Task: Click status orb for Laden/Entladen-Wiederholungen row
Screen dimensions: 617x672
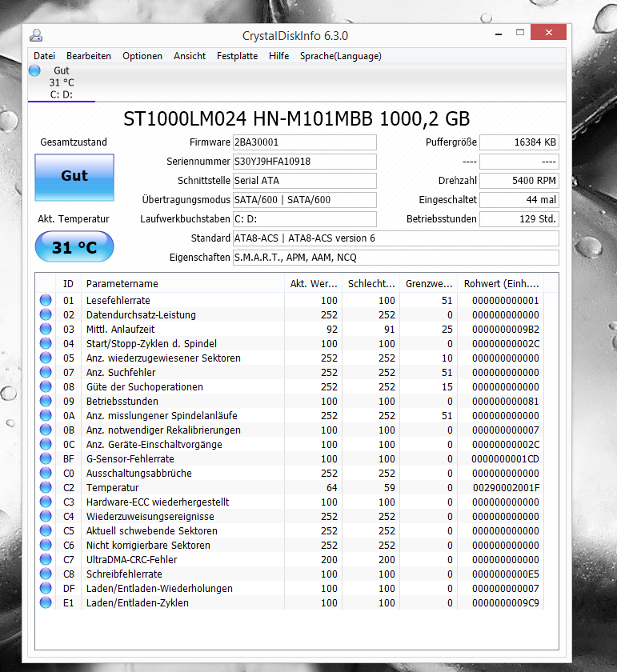Action: point(46,588)
